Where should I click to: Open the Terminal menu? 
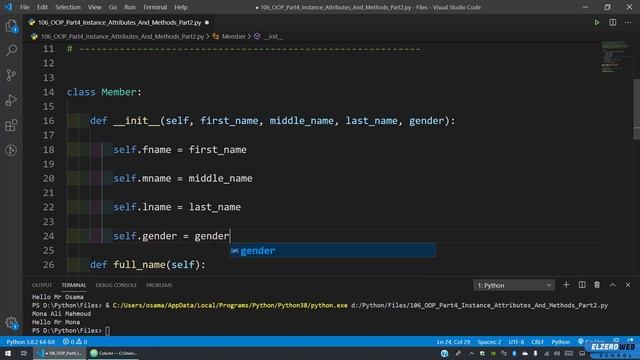pyautogui.click(x=155, y=7)
